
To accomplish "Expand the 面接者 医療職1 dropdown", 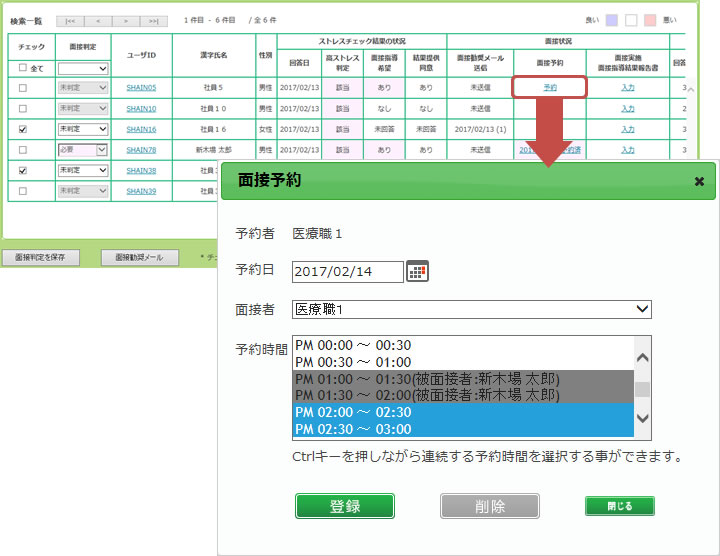I will [x=472, y=309].
